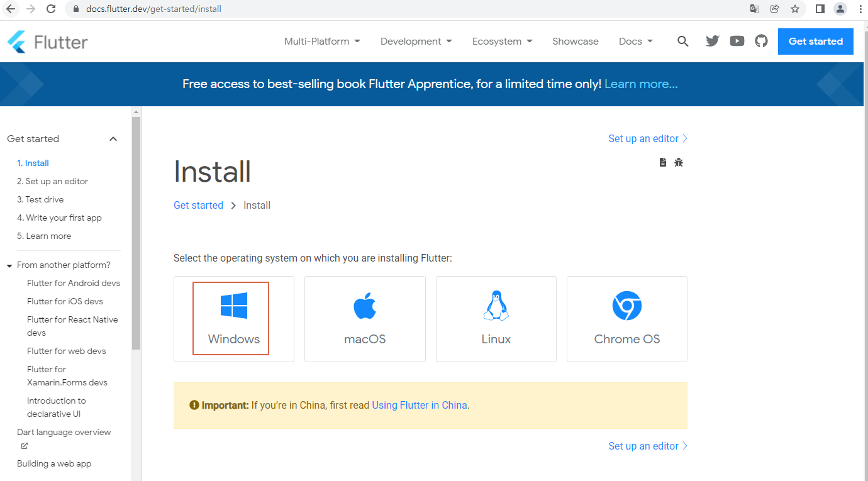The height and width of the screenshot is (481, 868).
Task: Click the sidebar scrollbar up arrow
Action: tap(136, 111)
